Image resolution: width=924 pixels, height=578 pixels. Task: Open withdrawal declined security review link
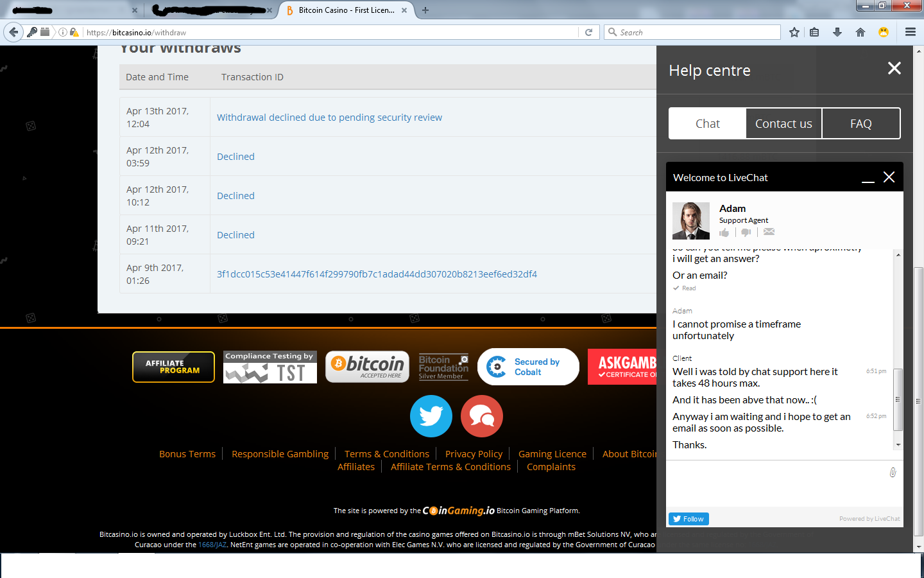point(329,118)
